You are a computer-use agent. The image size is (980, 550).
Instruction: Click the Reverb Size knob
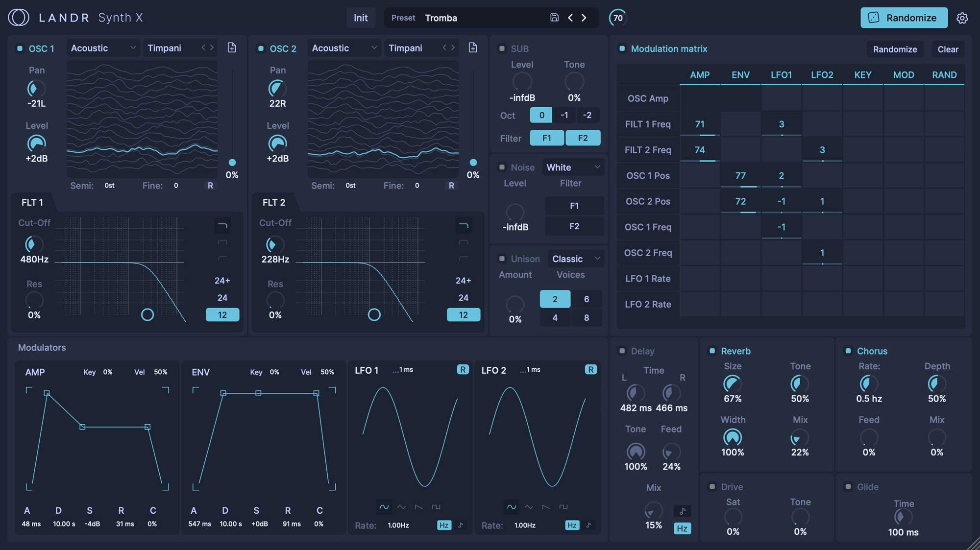733,383
